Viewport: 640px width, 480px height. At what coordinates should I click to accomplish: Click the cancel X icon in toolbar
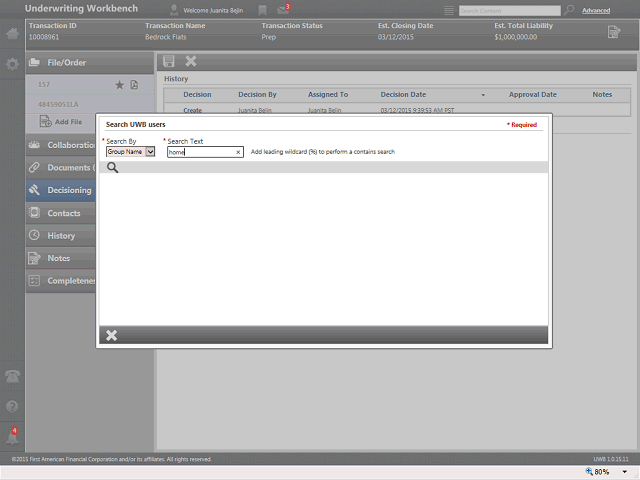(191, 61)
